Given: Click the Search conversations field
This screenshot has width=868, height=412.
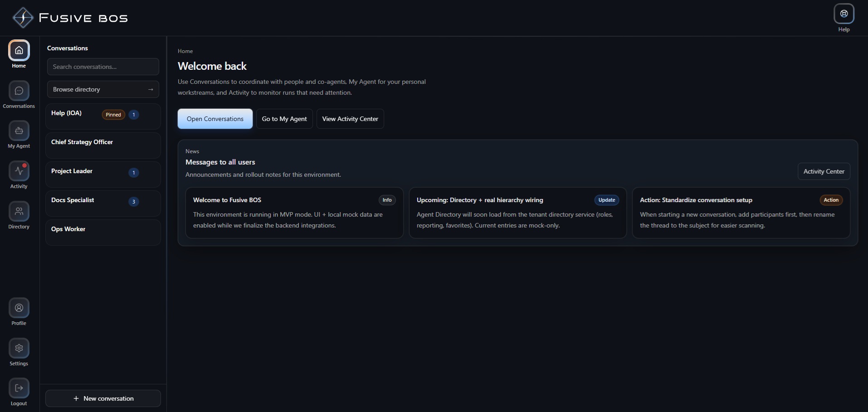Looking at the screenshot, I should (103, 67).
